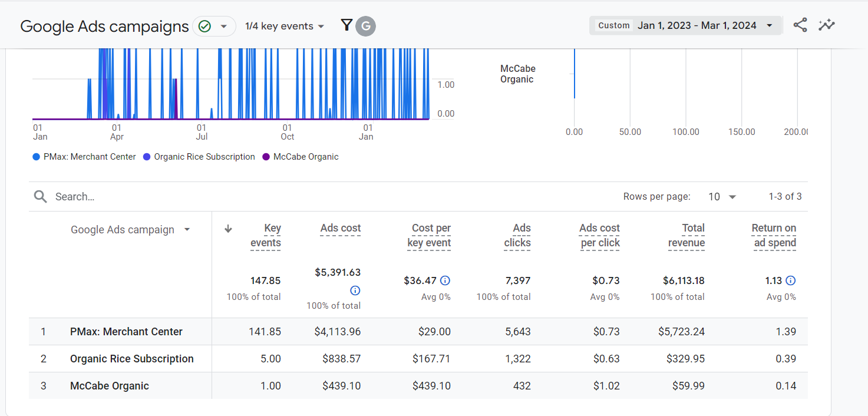Click the Organic Rice Subscription table row

418,359
